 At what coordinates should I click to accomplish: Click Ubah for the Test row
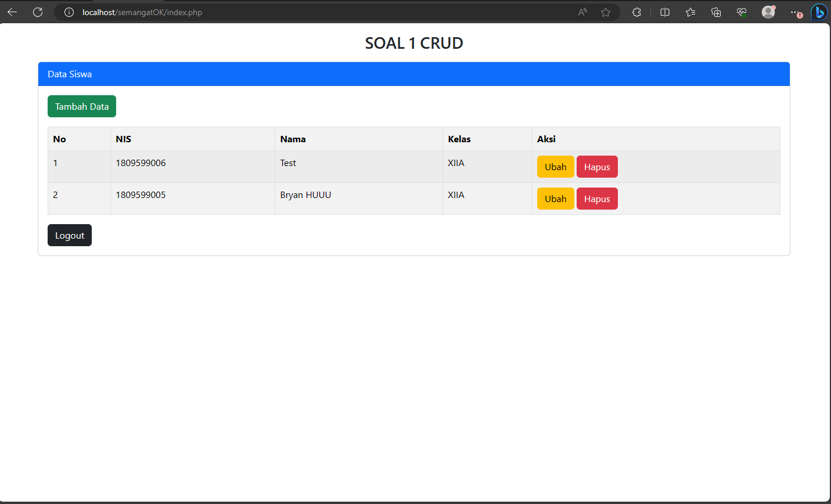[x=555, y=167]
